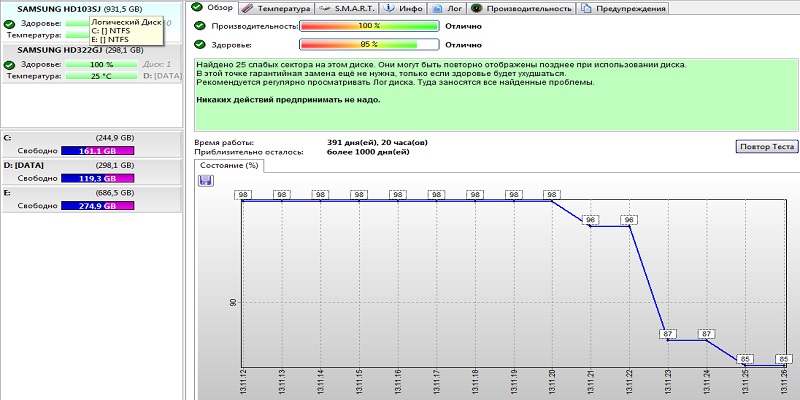Open the Лог tab

(447, 9)
